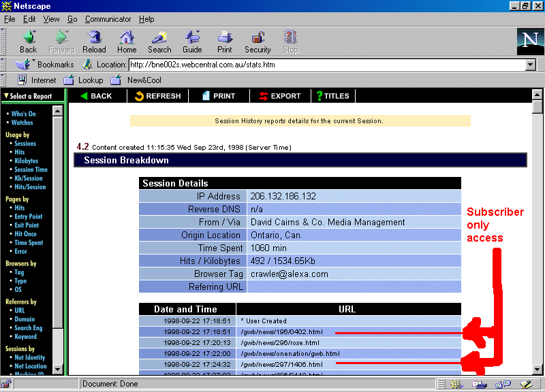
Task: Open the Communicator menu
Action: [x=108, y=19]
